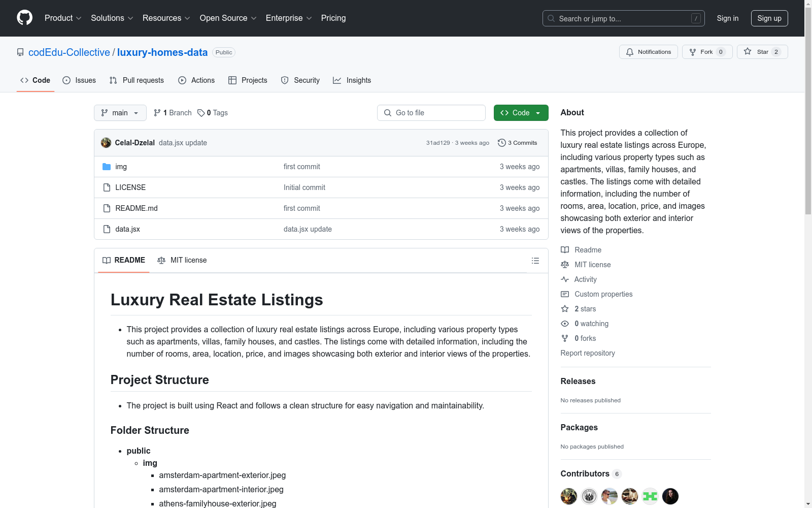Click the repository icon beside codEdu-Collective
The width and height of the screenshot is (812, 508).
click(20, 52)
